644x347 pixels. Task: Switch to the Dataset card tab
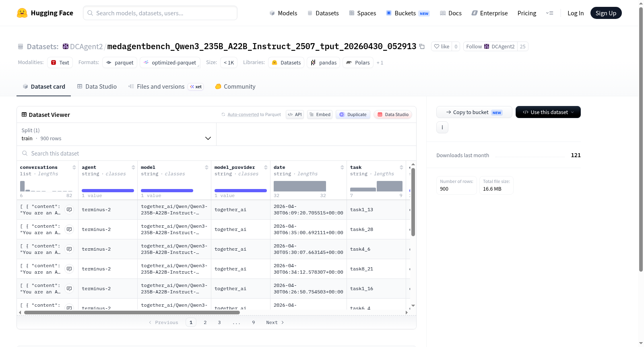(43, 87)
